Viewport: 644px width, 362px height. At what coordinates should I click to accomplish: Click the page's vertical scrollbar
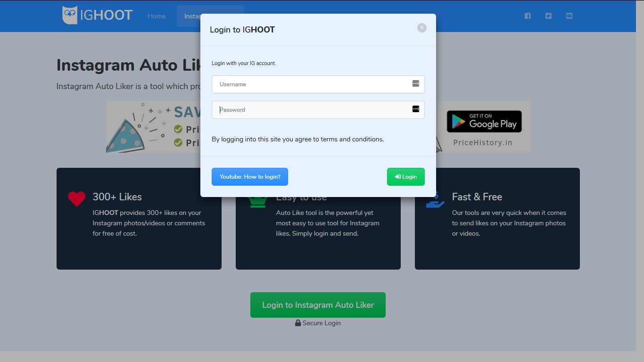point(640,181)
